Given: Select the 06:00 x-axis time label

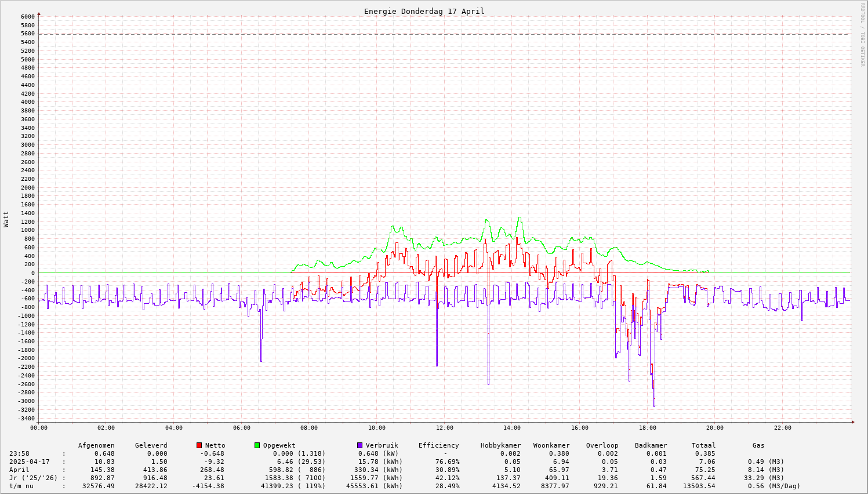Looking at the screenshot, I should pos(241,428).
